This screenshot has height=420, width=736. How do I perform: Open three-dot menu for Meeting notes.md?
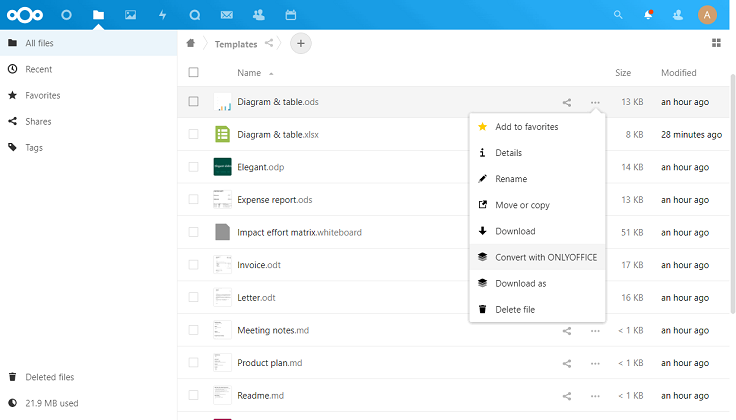coord(595,331)
